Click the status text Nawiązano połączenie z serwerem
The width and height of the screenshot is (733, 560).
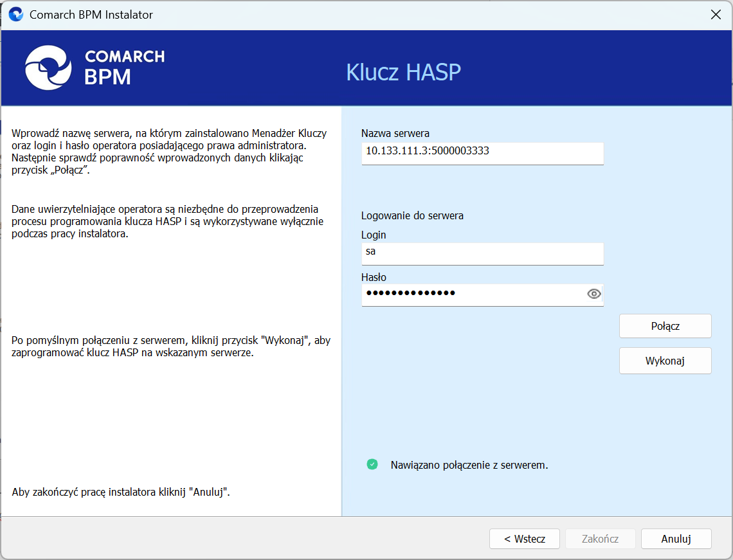coord(469,465)
